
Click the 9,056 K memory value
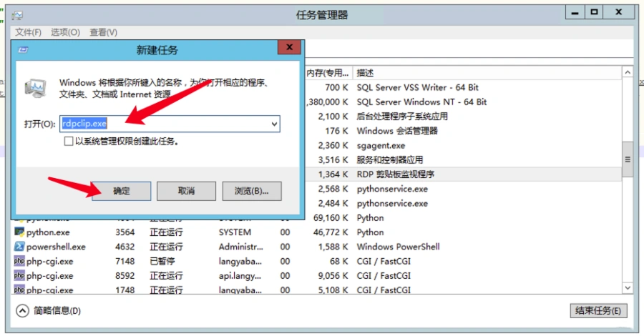pos(333,276)
